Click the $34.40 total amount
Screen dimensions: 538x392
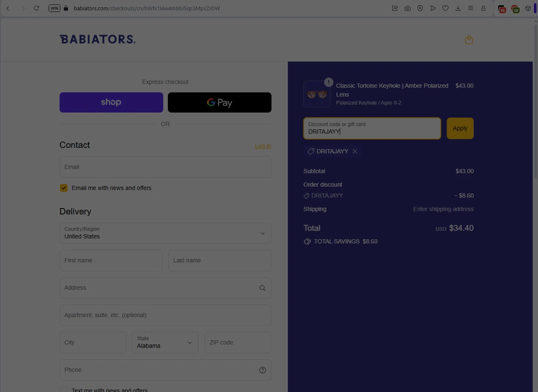[x=461, y=228]
